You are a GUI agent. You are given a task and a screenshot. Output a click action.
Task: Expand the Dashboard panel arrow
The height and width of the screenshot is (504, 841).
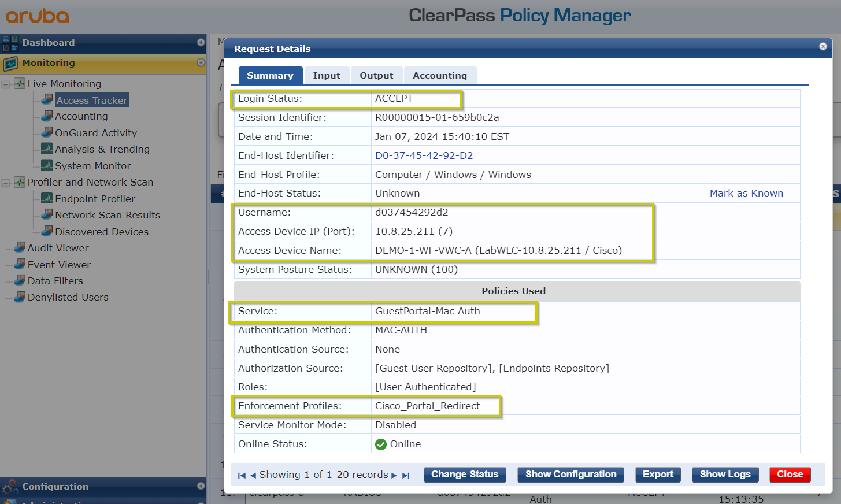[201, 42]
